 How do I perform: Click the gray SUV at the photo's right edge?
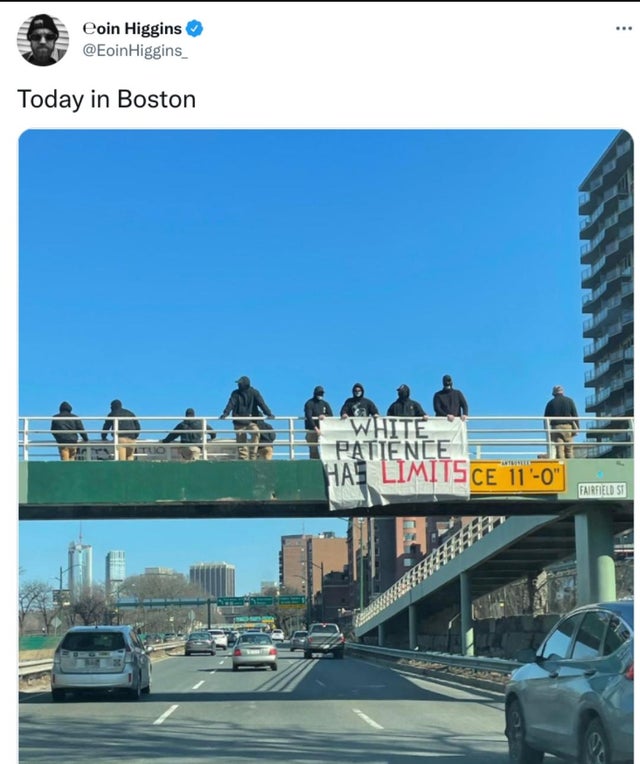pyautogui.click(x=570, y=685)
